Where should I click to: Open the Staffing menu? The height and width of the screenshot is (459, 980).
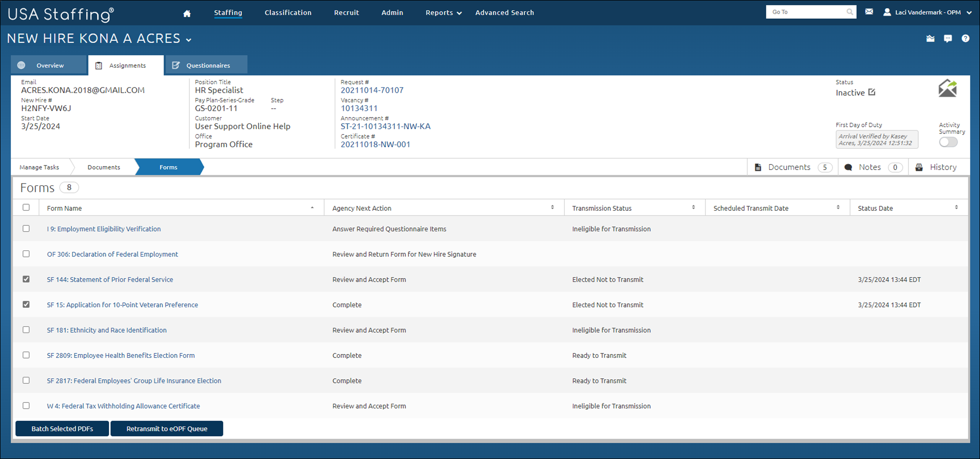pyautogui.click(x=228, y=13)
